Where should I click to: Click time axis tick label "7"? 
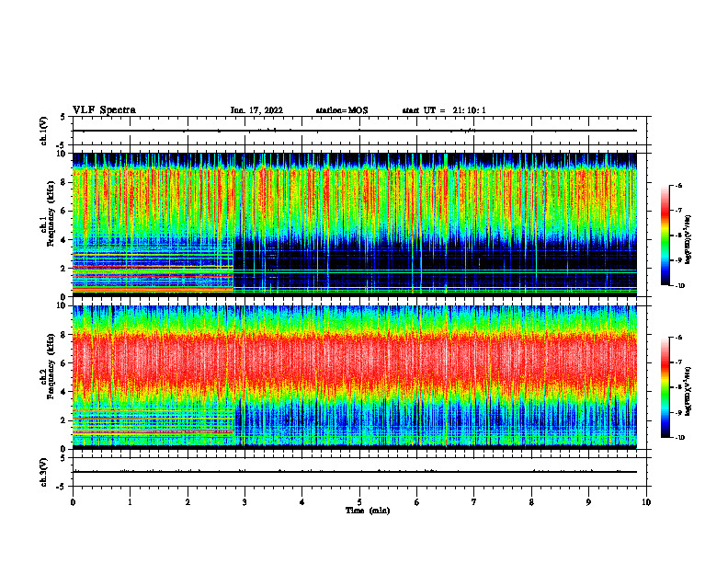coord(474,502)
